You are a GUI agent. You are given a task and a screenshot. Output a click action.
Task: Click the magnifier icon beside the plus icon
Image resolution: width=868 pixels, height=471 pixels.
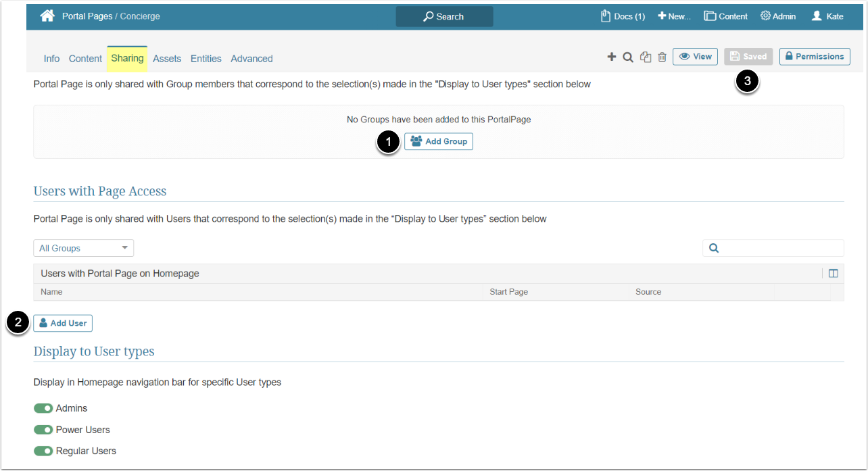[x=628, y=57]
